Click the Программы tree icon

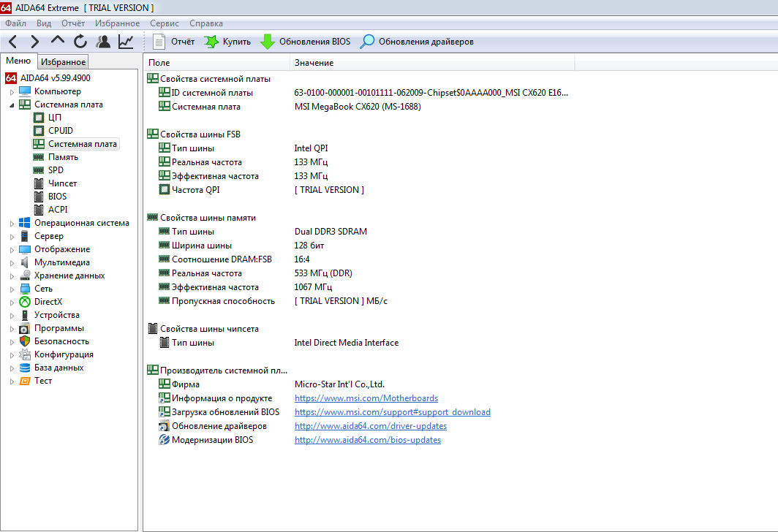tap(25, 328)
